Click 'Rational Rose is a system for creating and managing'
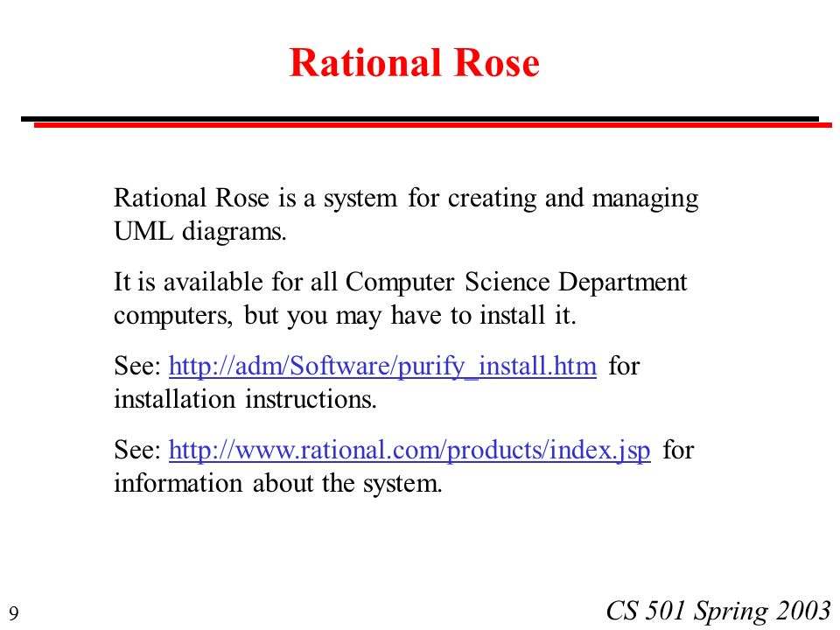This screenshot has width=840, height=630. click(x=406, y=199)
